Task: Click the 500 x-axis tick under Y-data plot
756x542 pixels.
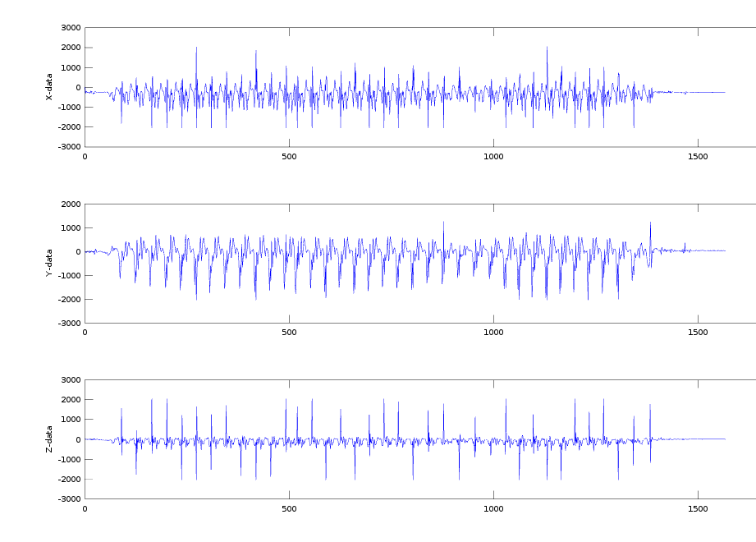Action: coord(289,333)
